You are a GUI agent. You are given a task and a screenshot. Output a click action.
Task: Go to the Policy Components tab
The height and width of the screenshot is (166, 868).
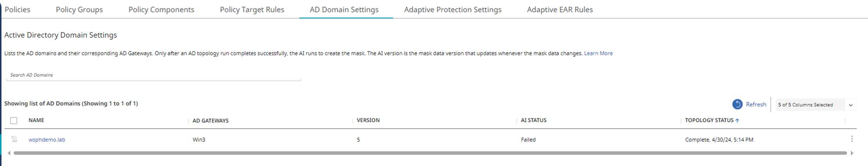pyautogui.click(x=161, y=9)
